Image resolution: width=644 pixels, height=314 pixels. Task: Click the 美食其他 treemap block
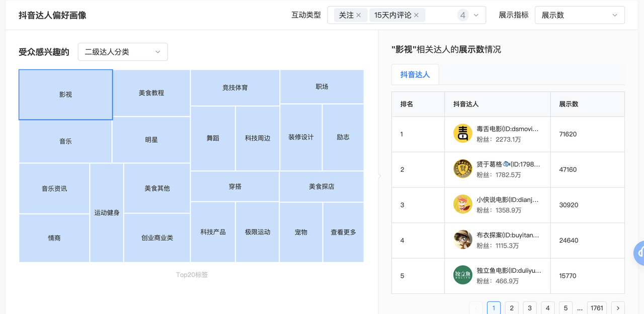[157, 188]
